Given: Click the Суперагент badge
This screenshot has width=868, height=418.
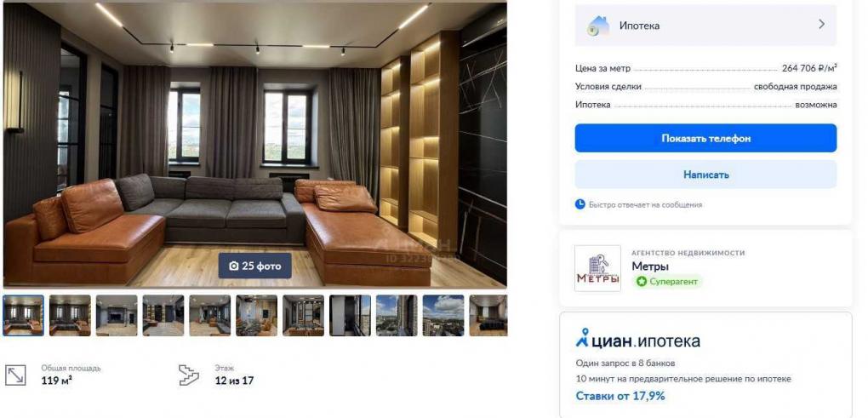Looking at the screenshot, I should (667, 281).
